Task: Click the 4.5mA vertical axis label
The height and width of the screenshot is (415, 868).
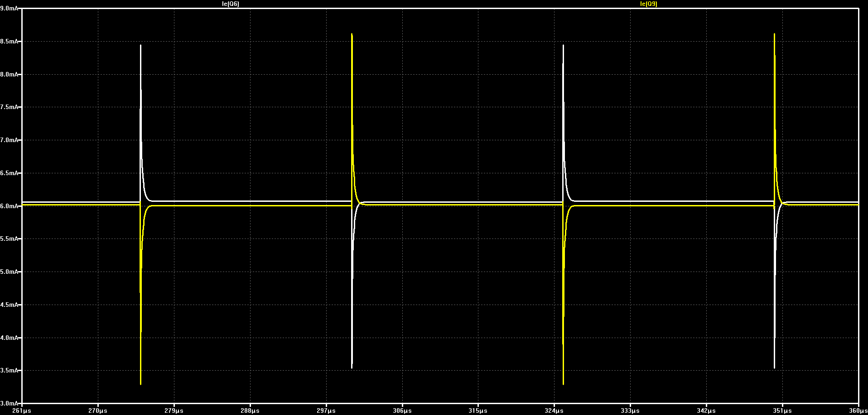Action: tap(10, 305)
